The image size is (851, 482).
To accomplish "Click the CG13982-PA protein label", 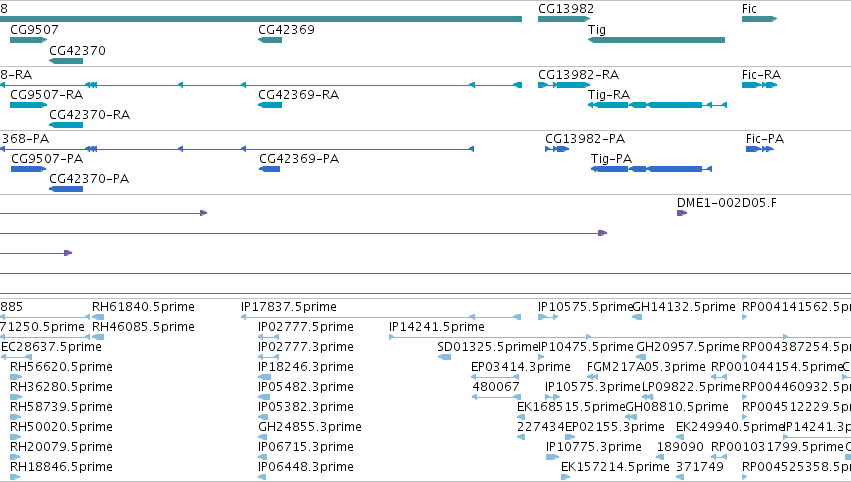I will click(585, 138).
